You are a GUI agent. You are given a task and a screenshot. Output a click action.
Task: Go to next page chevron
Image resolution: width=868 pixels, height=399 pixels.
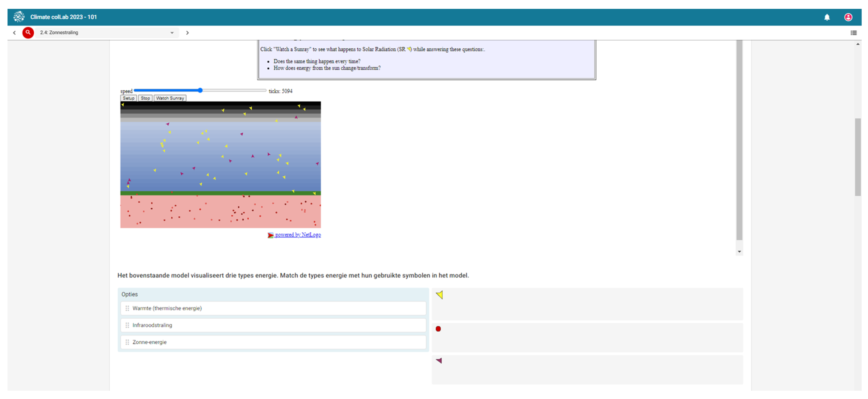[187, 33]
